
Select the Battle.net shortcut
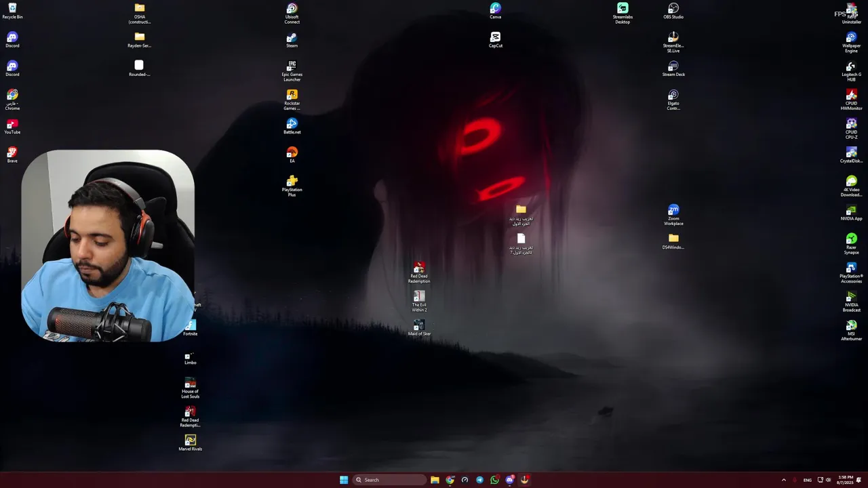pos(292,127)
